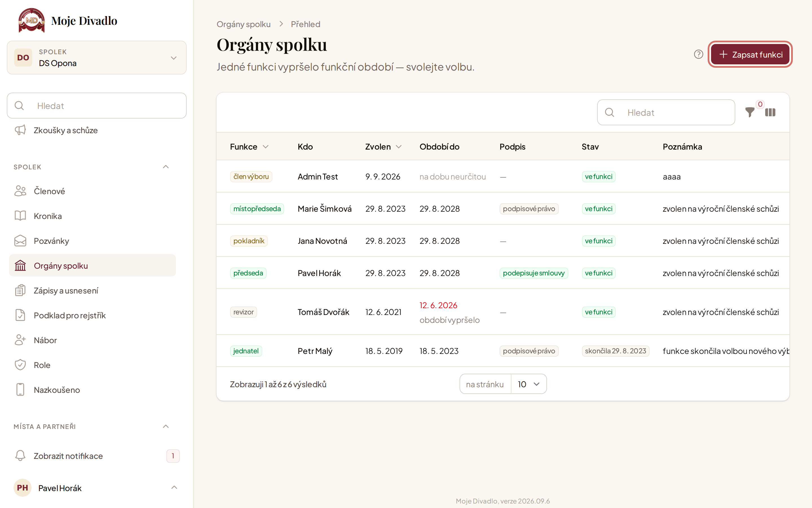
Task: Click the Role shield icon
Action: coord(20,365)
